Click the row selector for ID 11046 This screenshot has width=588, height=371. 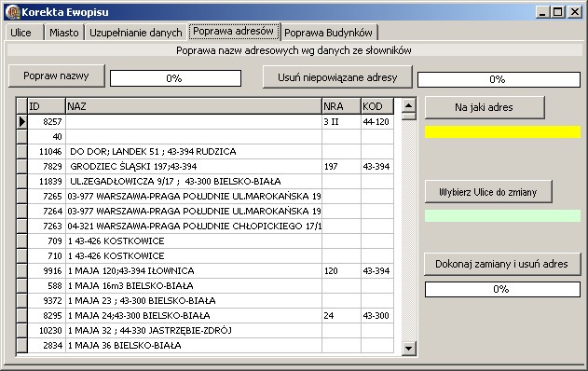[x=22, y=152]
